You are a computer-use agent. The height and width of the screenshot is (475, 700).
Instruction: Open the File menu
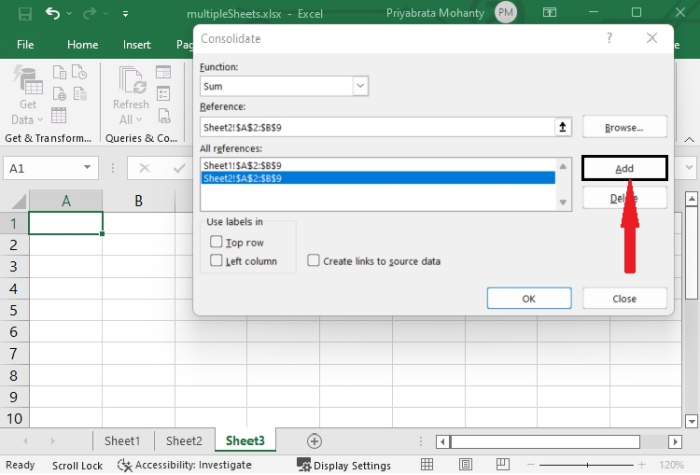[x=25, y=45]
